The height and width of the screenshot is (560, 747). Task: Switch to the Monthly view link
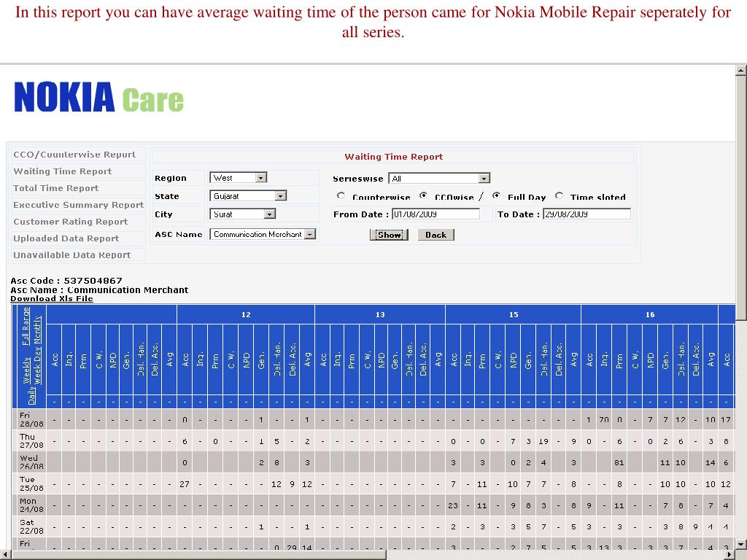[x=37, y=330]
